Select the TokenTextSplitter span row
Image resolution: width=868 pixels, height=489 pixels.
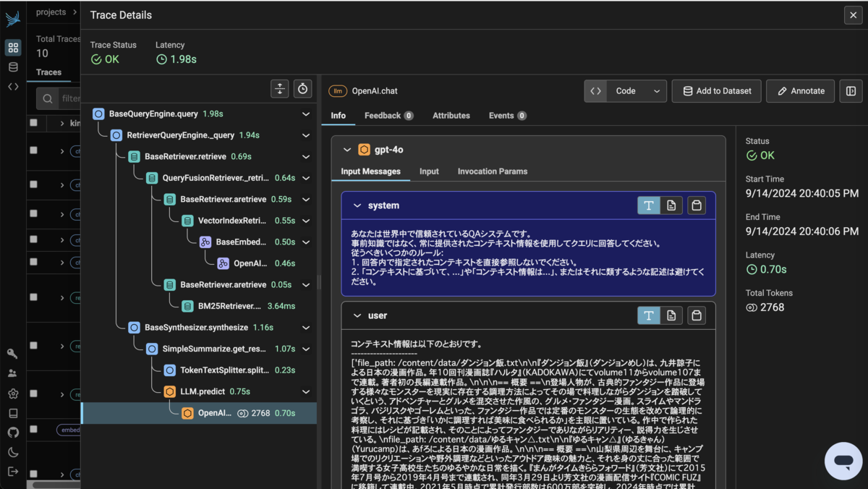point(199,370)
